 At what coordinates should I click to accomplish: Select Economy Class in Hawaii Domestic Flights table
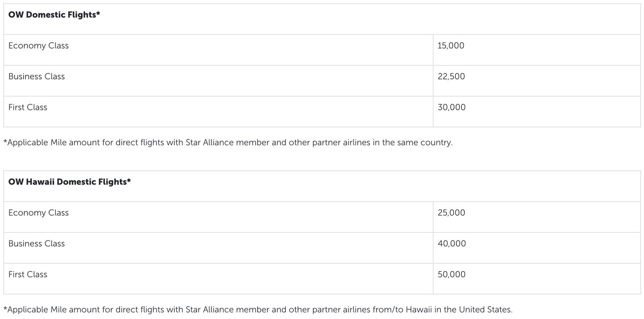click(38, 213)
